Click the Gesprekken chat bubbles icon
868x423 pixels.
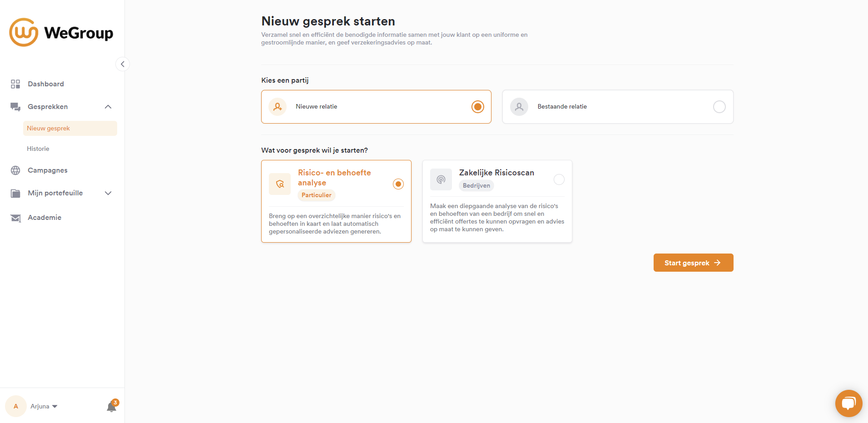[15, 107]
